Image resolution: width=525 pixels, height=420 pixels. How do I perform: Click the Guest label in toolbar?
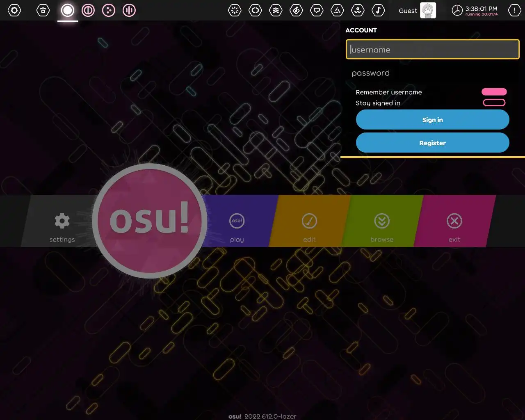pyautogui.click(x=408, y=11)
